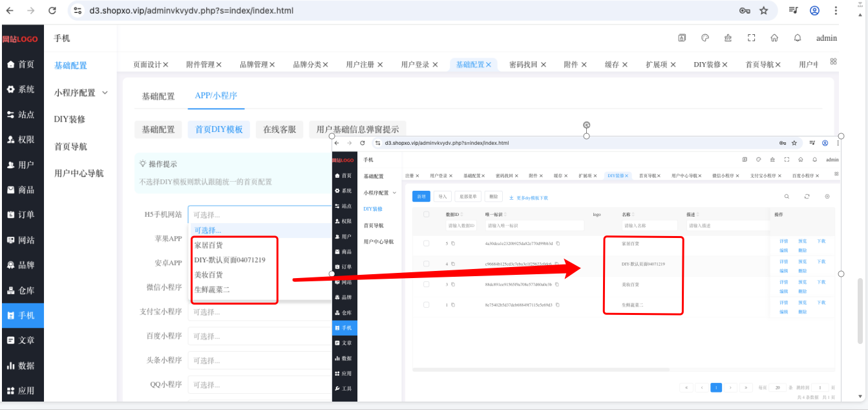Open the media control icon in Chrome toolbar
Screen dimensions: 868x410
[794, 10]
